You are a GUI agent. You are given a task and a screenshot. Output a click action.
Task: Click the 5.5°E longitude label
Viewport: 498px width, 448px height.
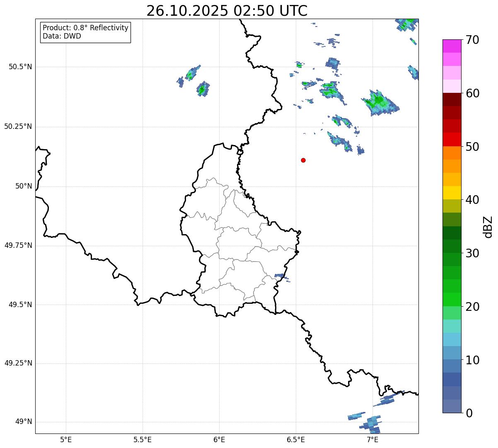tap(143, 439)
